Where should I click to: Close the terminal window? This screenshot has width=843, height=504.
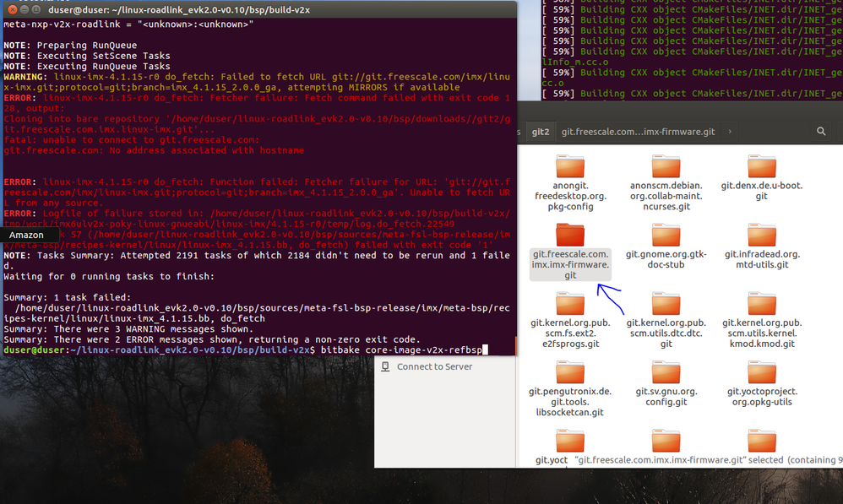coord(13,9)
